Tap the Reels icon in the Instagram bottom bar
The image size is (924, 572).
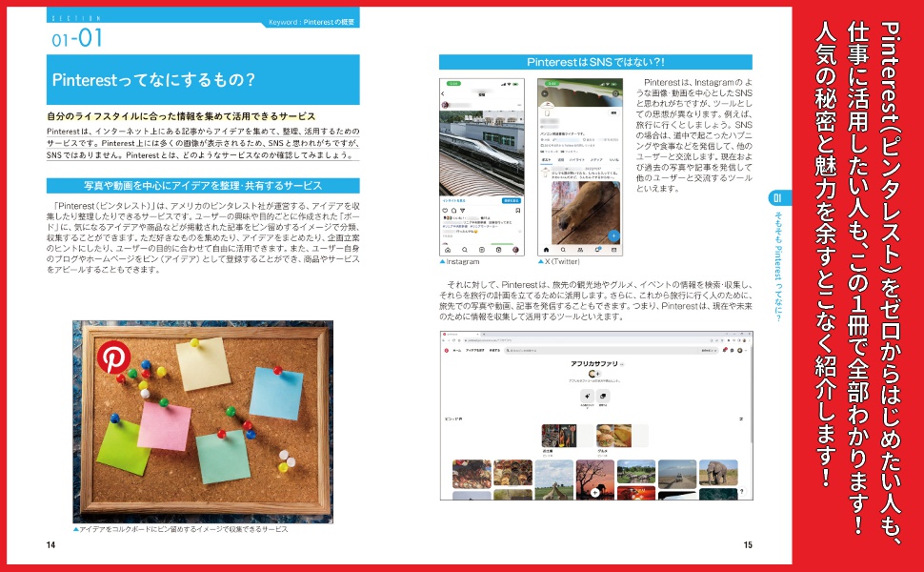click(498, 250)
